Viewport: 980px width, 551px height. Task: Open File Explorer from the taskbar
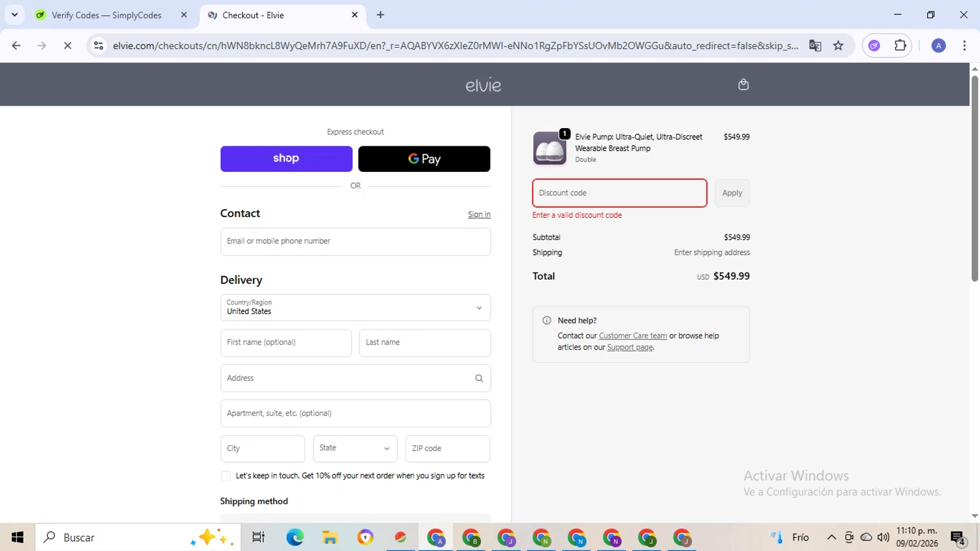point(330,537)
